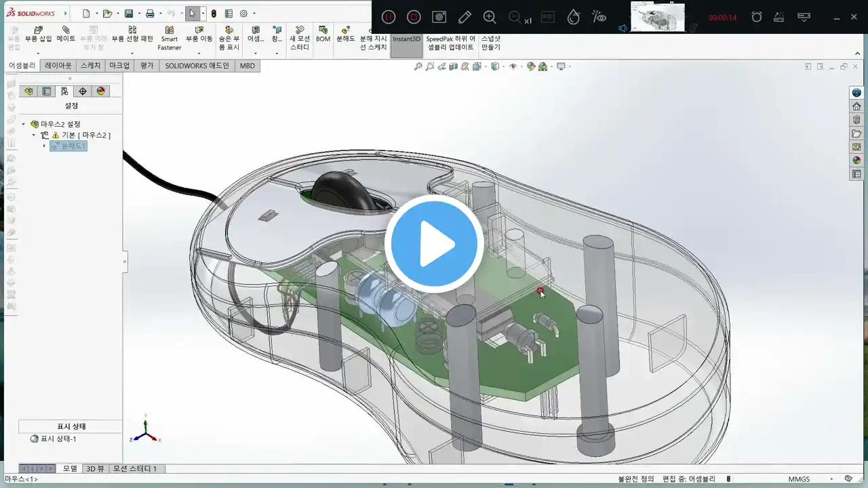Open the File Properties icon
Viewport: 868px width, 488px height.
pos(229,14)
